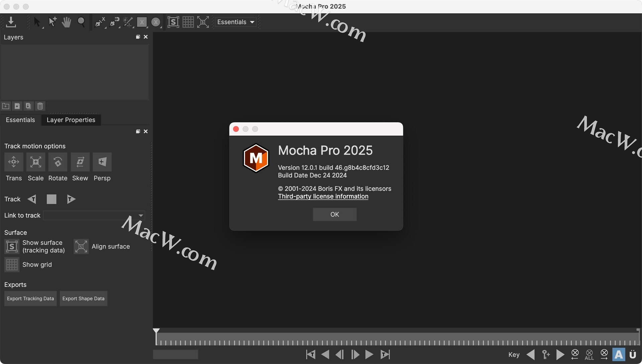This screenshot has width=642, height=364.
Task: Click the duplicate layer icon
Action: [x=28, y=106]
